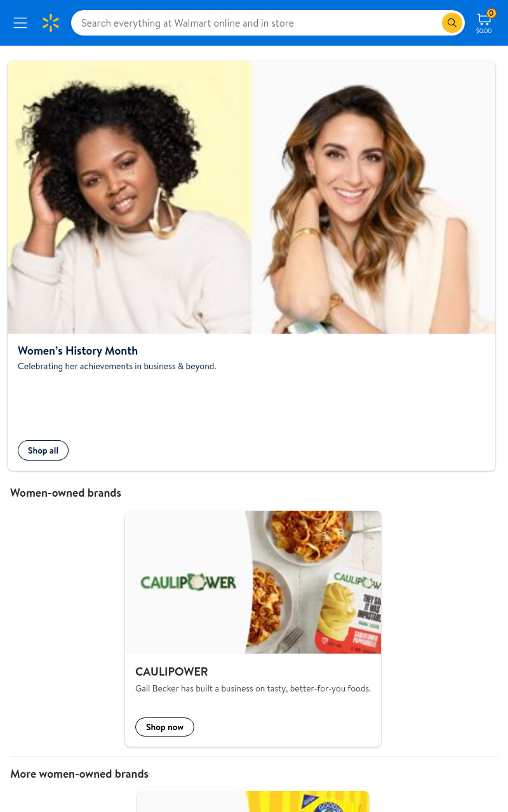
Task: Click the Shop now button
Action: tap(164, 727)
